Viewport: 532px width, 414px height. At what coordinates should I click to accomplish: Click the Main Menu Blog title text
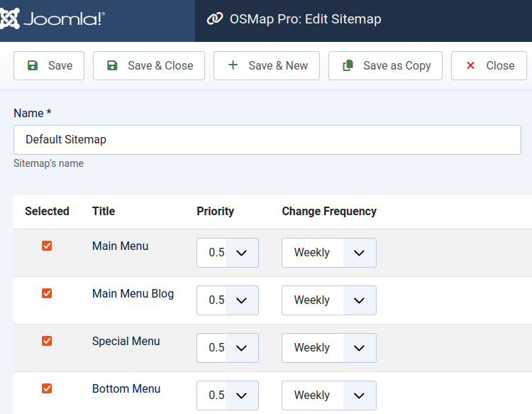coord(133,293)
